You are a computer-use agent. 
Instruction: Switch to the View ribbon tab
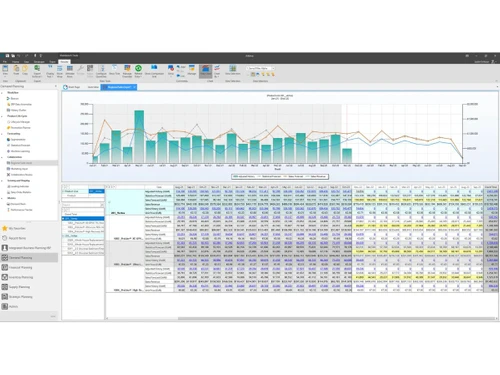pyautogui.click(x=26, y=62)
